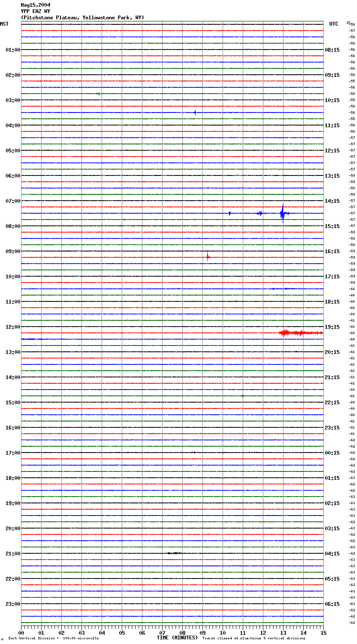Click the 08:15 UTC time label

tap(332, 50)
